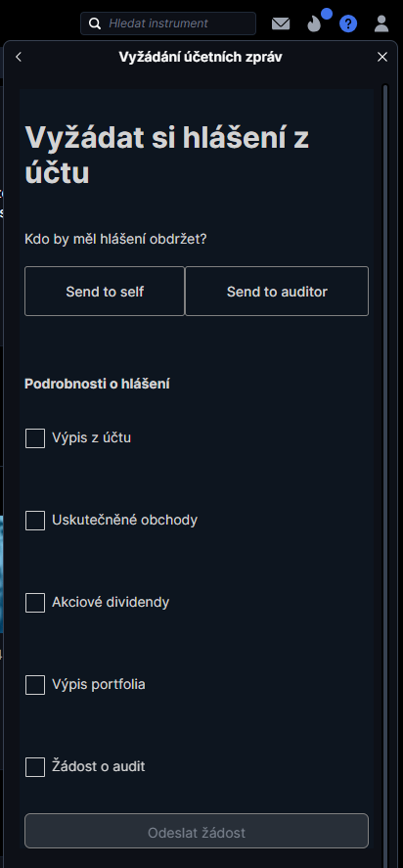Check the Akciové dividendy box
Screen dimensions: 403x868
click(35, 602)
